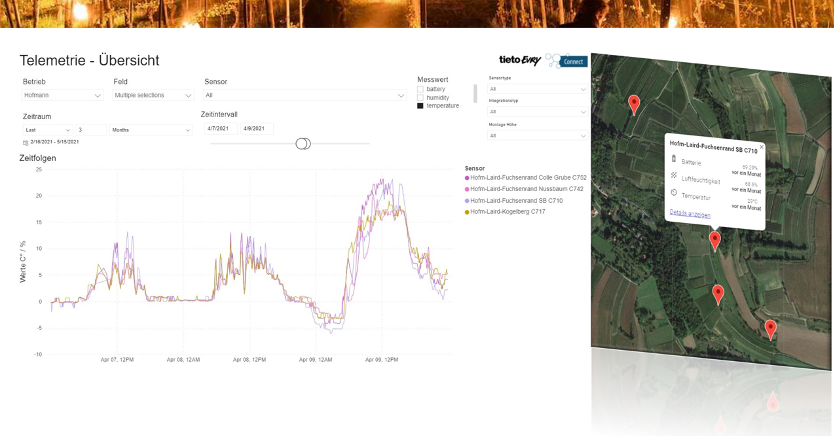Click the battery icon in the sensor popup
This screenshot has width=834, height=436.
pos(674,159)
